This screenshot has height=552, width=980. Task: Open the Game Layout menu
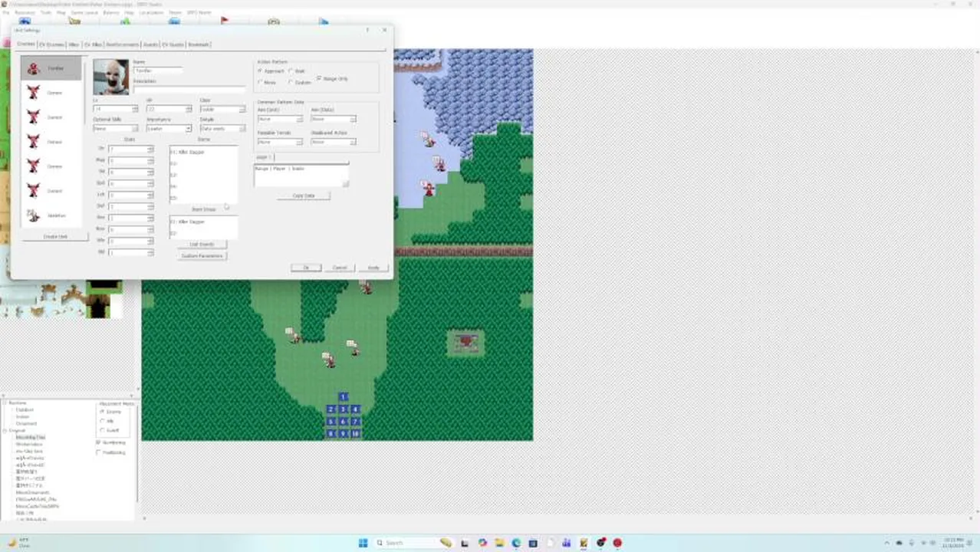coord(84,13)
